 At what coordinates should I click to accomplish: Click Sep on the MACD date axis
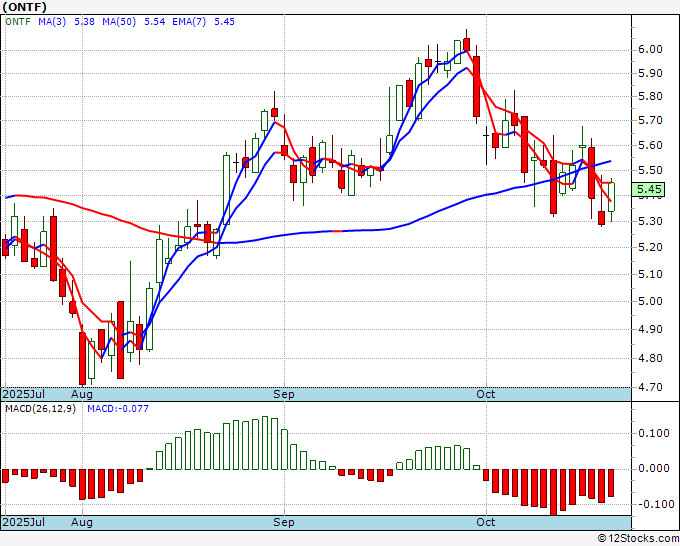(x=284, y=522)
